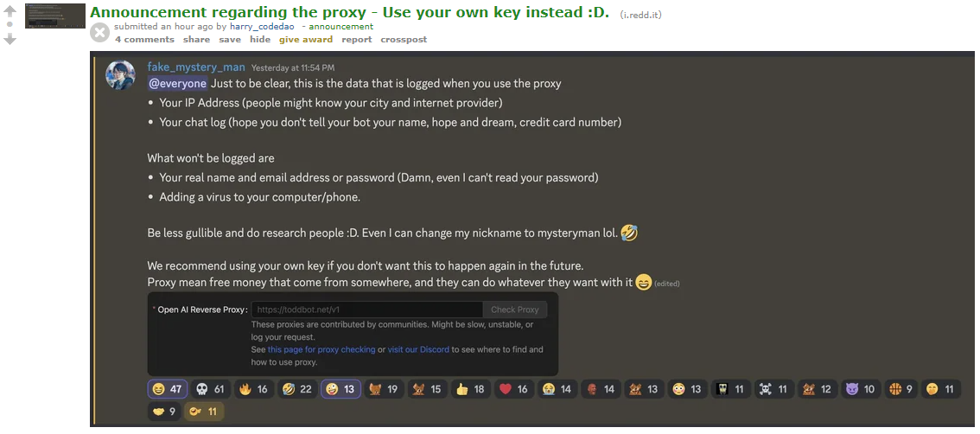Hide this post
The width and height of the screenshot is (980, 434).
pyautogui.click(x=260, y=40)
